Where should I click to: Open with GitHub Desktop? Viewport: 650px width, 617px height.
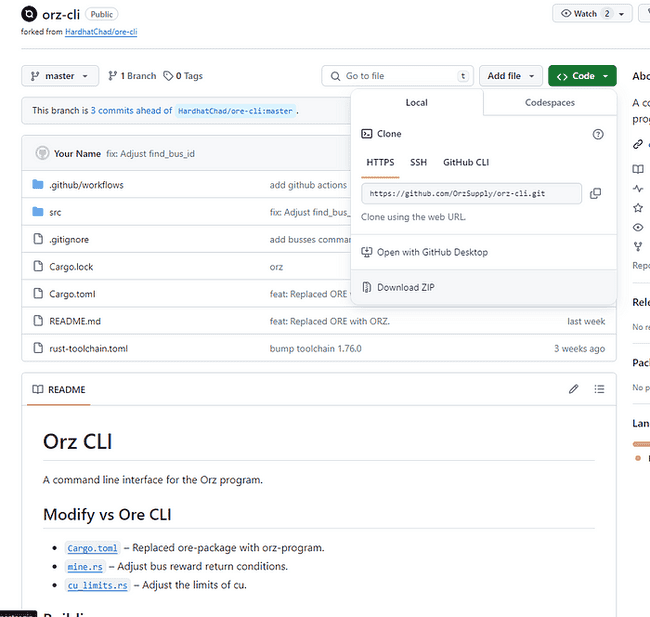coord(432,252)
